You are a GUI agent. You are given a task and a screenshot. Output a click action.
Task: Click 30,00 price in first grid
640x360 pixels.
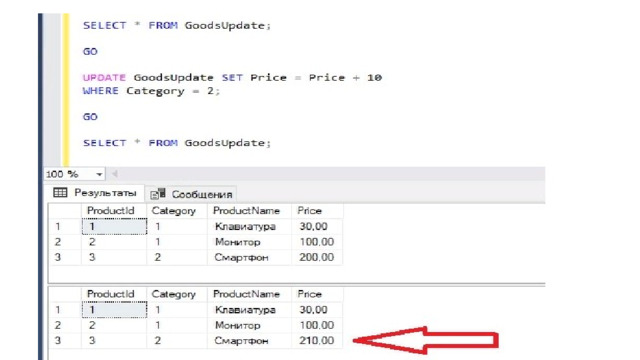317,227
